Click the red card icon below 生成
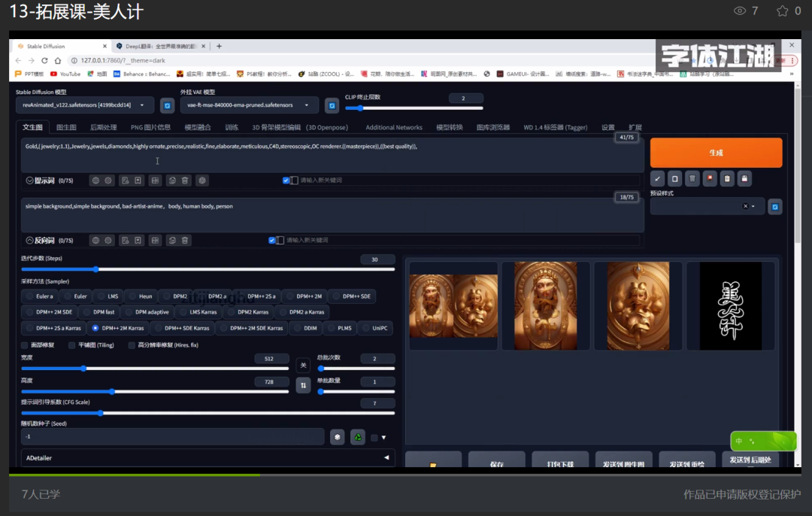The width and height of the screenshot is (812, 516). (x=710, y=179)
